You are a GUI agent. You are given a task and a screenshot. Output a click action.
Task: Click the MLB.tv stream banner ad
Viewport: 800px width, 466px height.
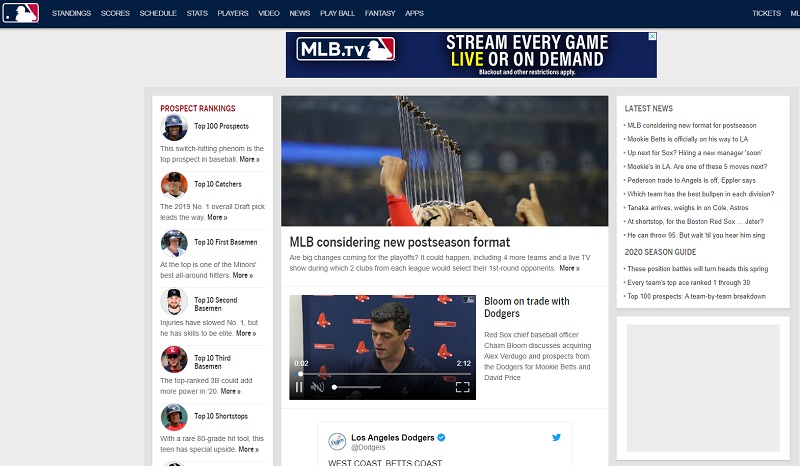[x=471, y=55]
